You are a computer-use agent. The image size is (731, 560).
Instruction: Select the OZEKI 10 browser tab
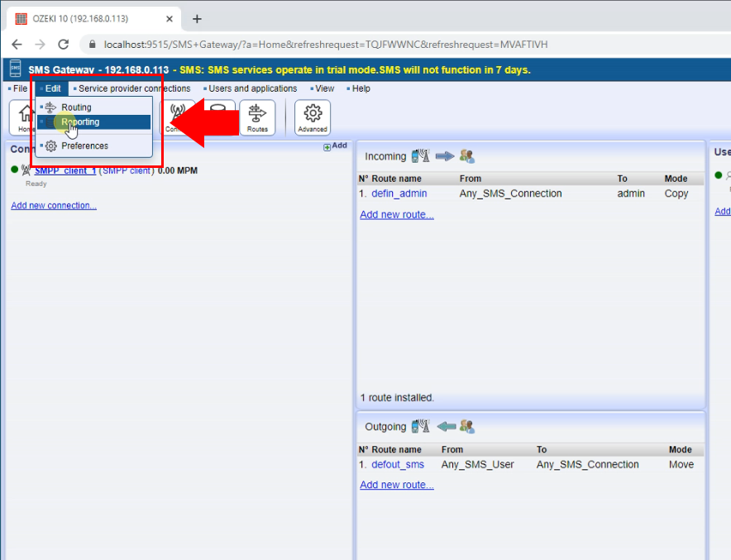coord(93,19)
